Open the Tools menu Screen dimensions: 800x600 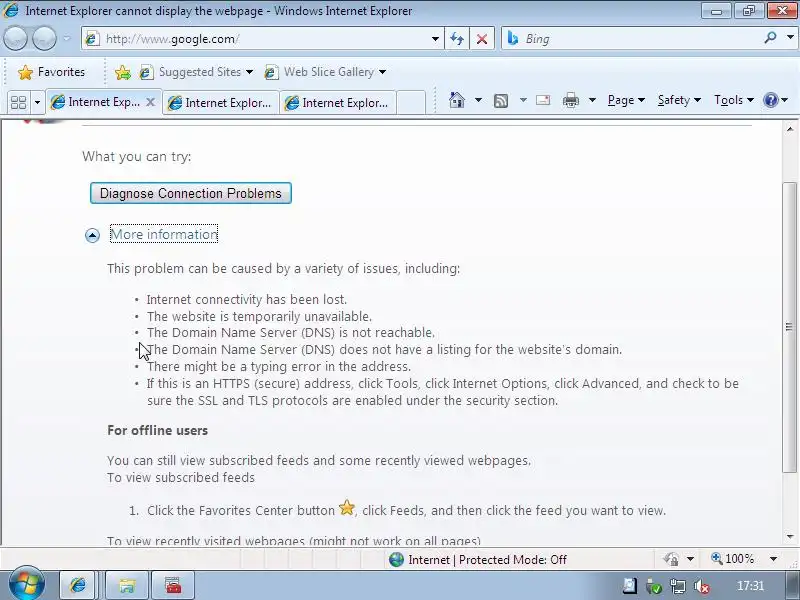coord(734,100)
